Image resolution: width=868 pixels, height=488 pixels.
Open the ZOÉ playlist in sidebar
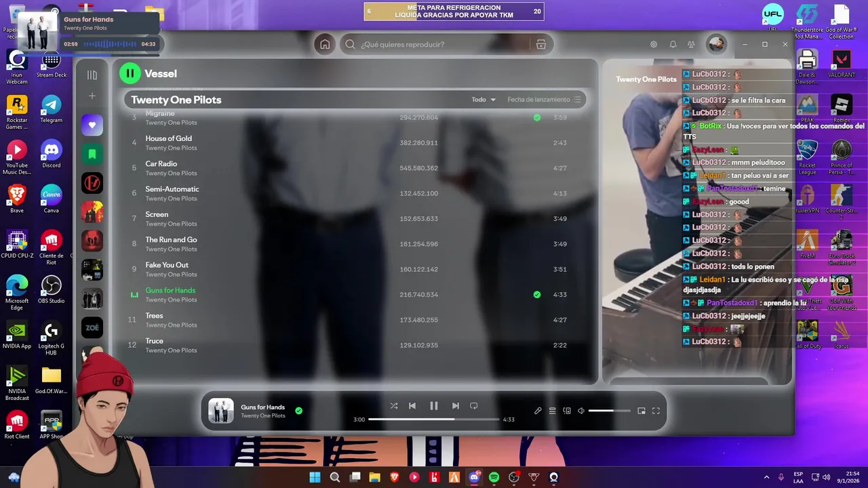92,327
